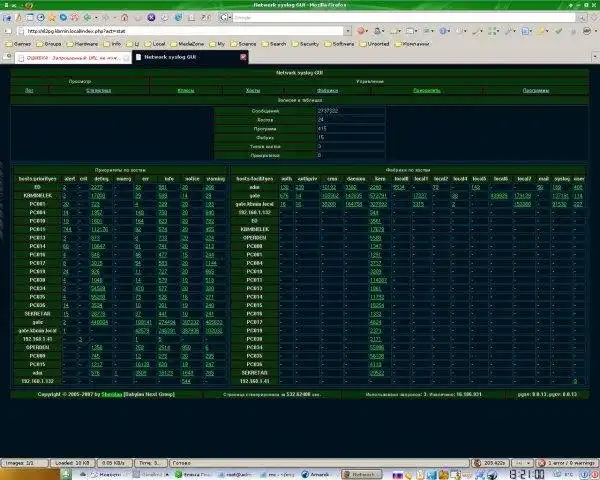Open the Программы link in Управление section
This screenshot has width=600, height=480.
[536, 91]
